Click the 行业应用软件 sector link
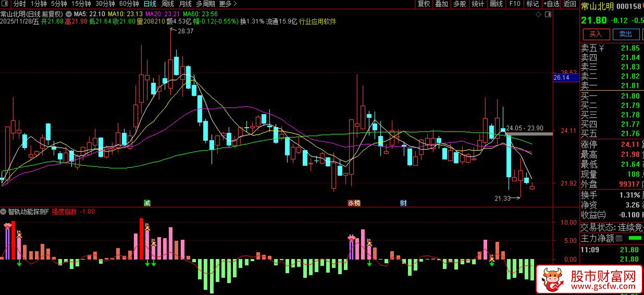 click(318, 21)
